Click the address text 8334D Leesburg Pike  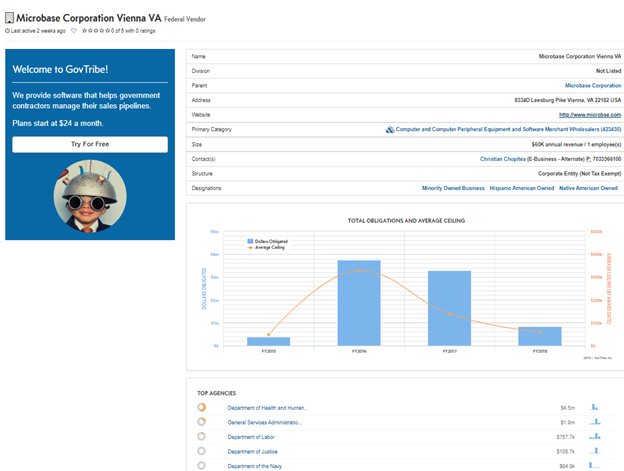tap(567, 100)
